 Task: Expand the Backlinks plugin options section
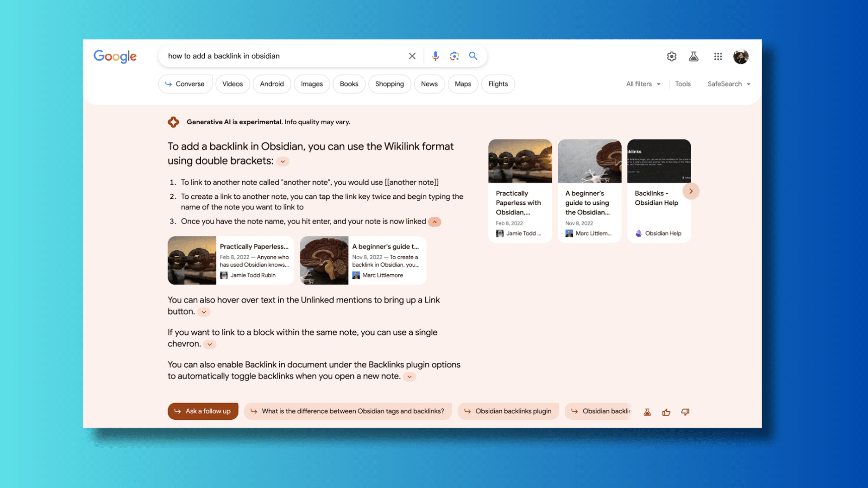click(x=410, y=376)
